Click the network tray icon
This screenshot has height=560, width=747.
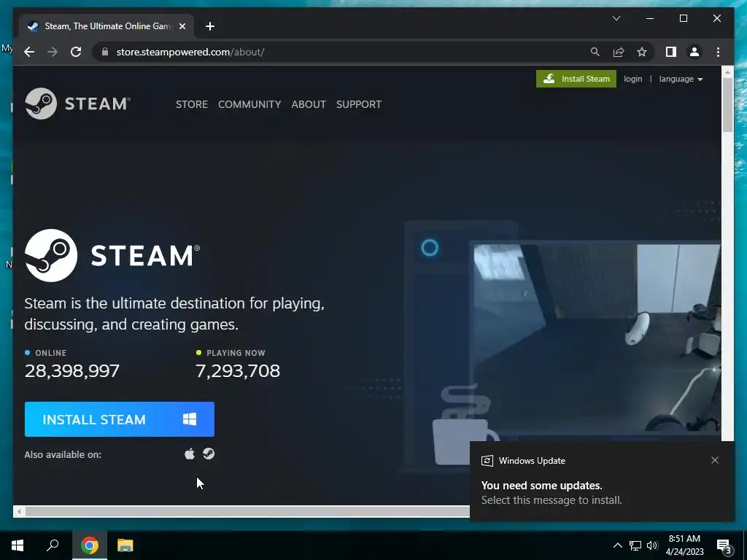coord(635,545)
